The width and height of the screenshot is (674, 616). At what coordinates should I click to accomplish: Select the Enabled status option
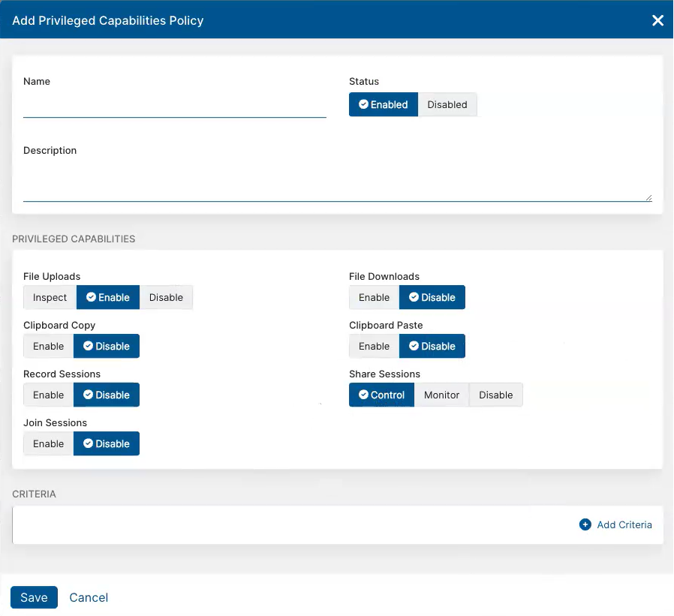click(x=383, y=104)
